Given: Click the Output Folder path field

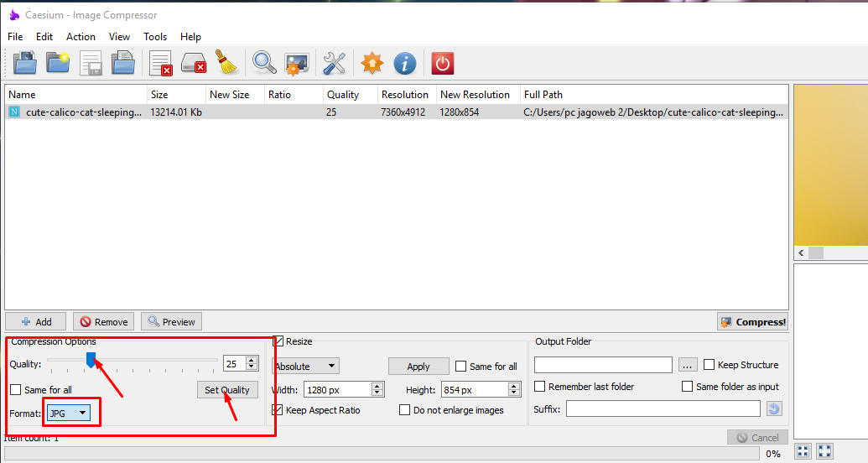Looking at the screenshot, I should point(603,365).
